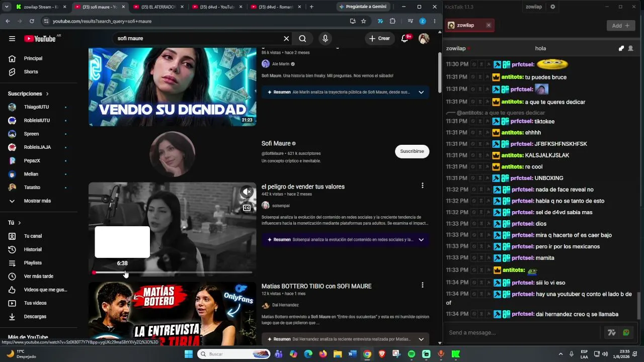
Task: Open Firefox from the taskbar
Action: click(x=323, y=354)
